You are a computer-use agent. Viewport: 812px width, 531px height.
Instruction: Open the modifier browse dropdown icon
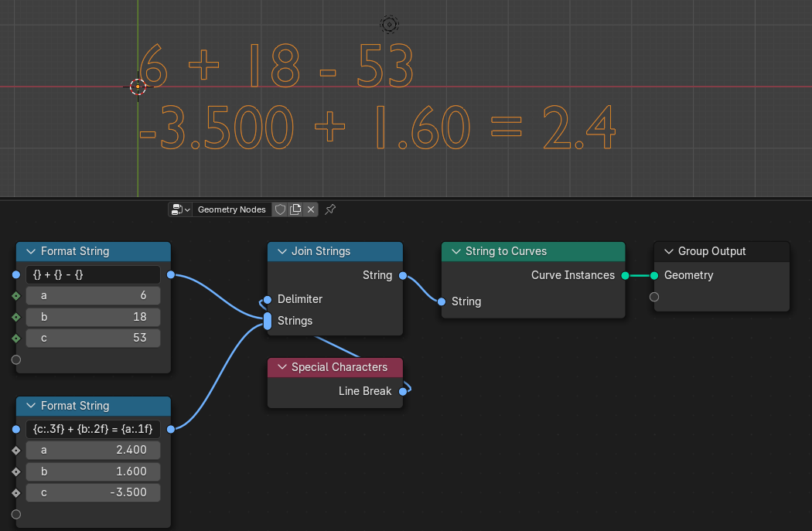[x=180, y=209]
